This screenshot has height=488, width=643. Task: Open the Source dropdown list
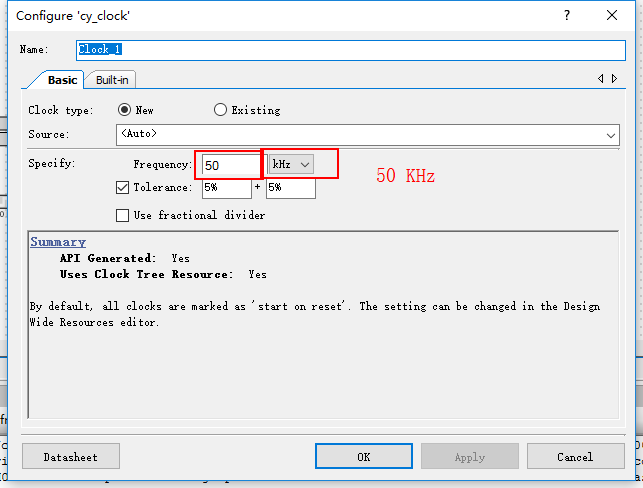coord(611,133)
